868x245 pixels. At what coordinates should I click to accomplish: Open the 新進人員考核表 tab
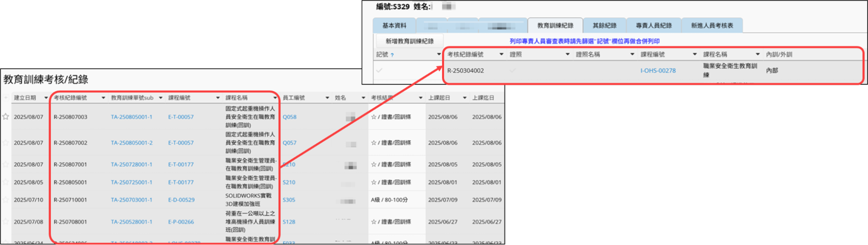tap(712, 26)
